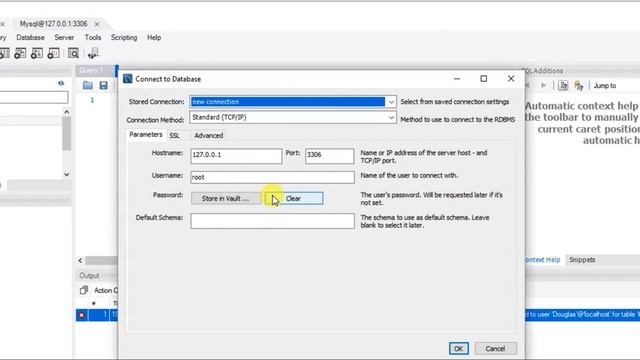640x360 pixels.
Task: Click the editor horizontal scroll left arrow
Action: [x=80, y=260]
